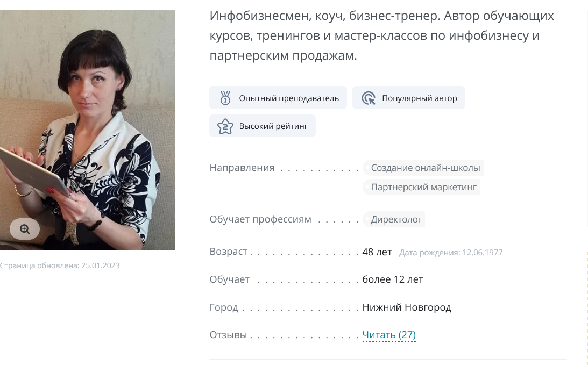
Task: Click the medal icon for Опытный преподаватель
Action: click(225, 98)
